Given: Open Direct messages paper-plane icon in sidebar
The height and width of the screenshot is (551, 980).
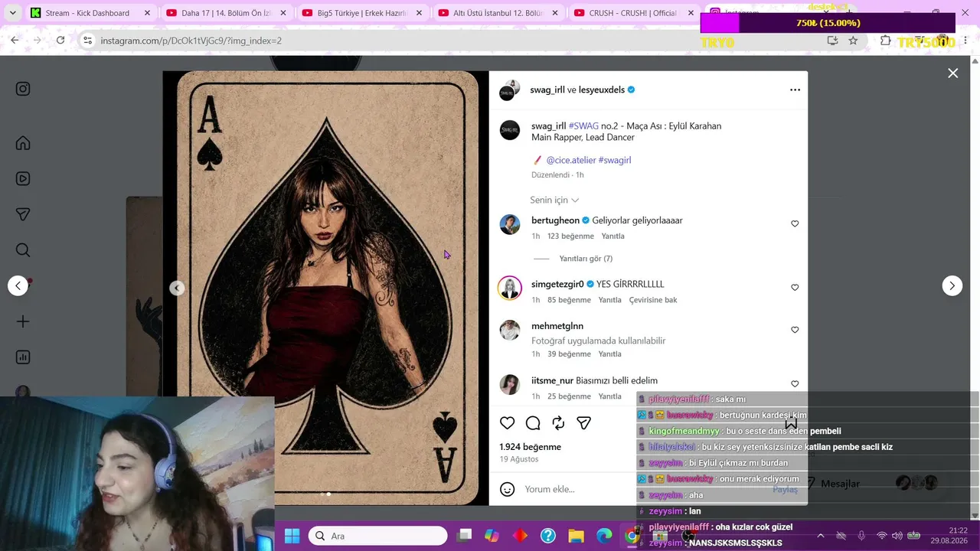Looking at the screenshot, I should [23, 215].
